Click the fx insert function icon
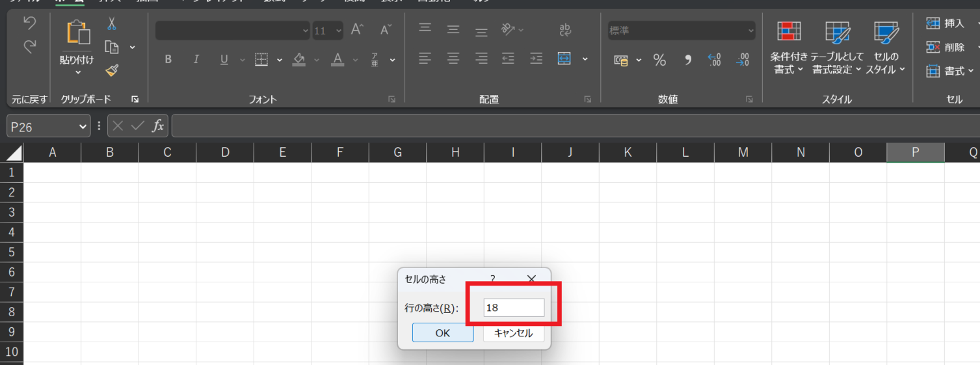The width and height of the screenshot is (980, 365). (x=158, y=126)
